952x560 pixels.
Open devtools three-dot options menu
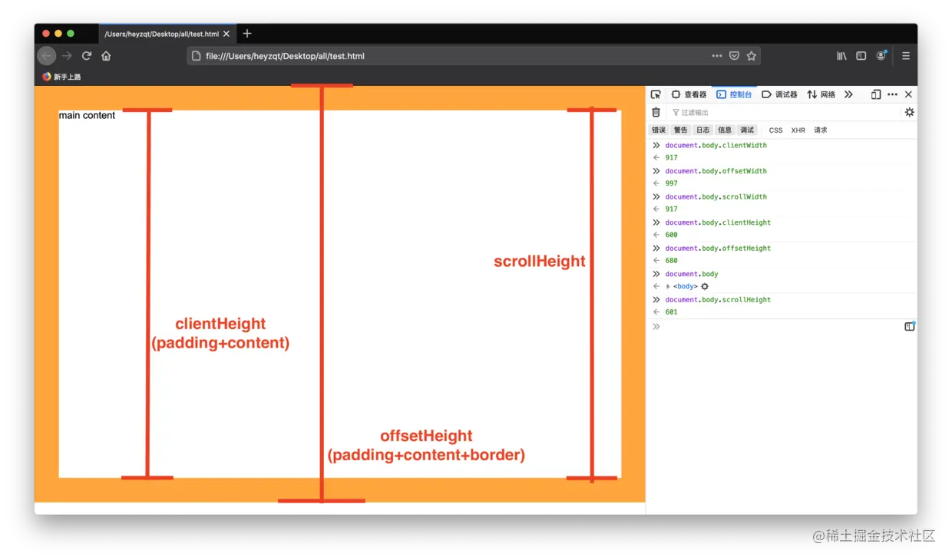pyautogui.click(x=892, y=94)
